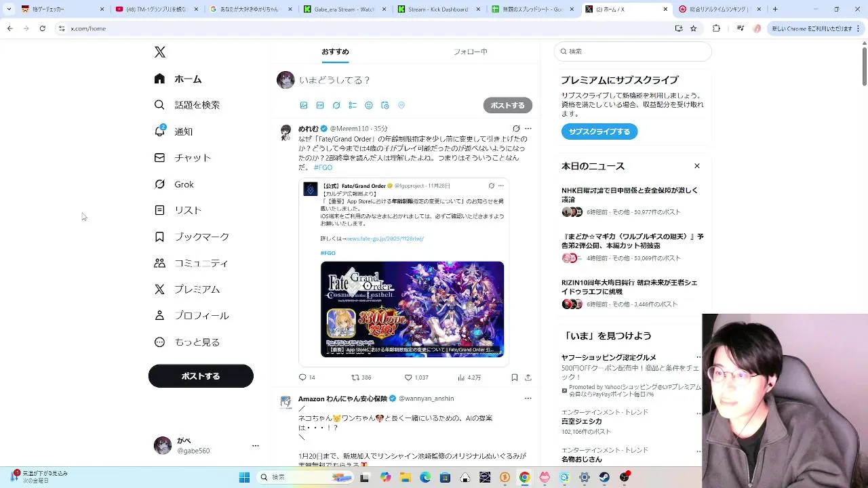Open チャット messages
The image size is (868, 488).
coord(182,158)
